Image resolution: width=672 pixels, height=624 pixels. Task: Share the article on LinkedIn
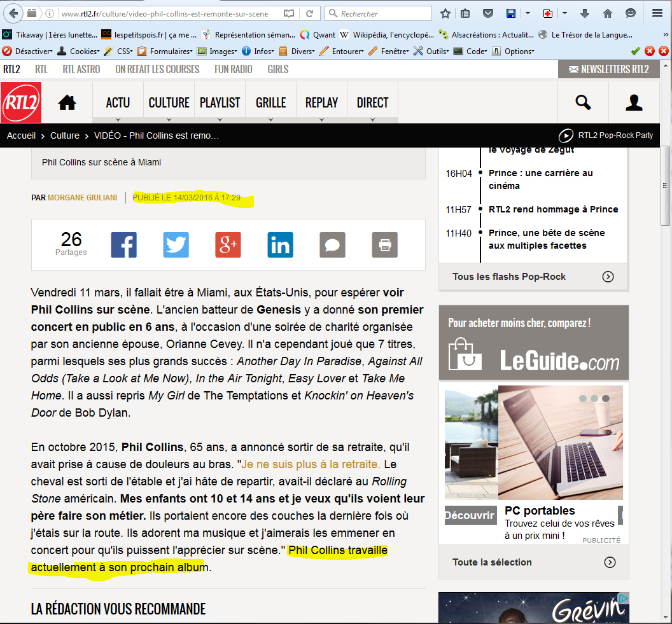click(281, 245)
